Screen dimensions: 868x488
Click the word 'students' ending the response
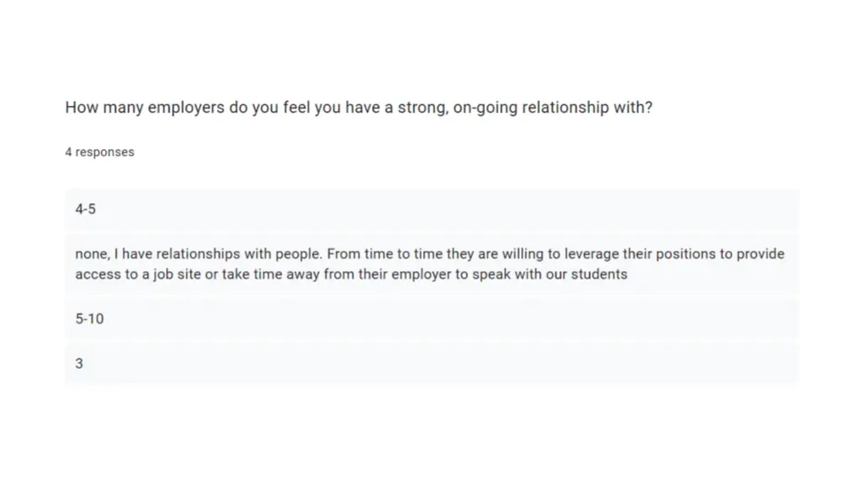click(599, 274)
